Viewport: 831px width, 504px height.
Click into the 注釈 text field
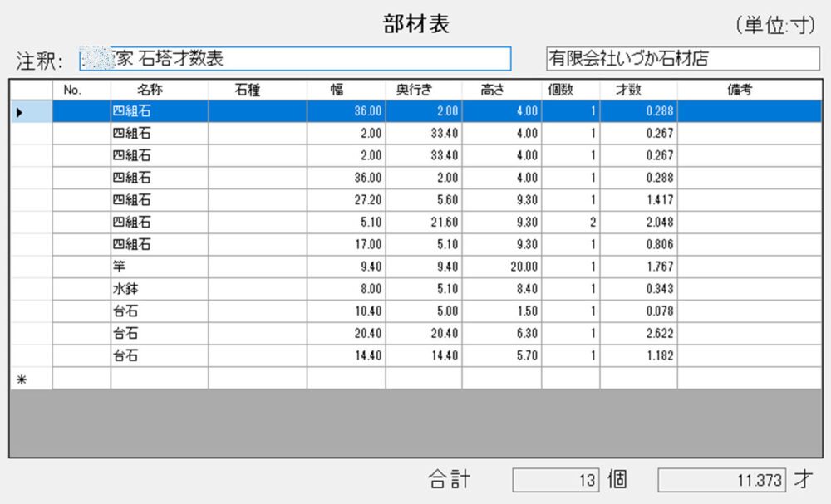pyautogui.click(x=295, y=59)
